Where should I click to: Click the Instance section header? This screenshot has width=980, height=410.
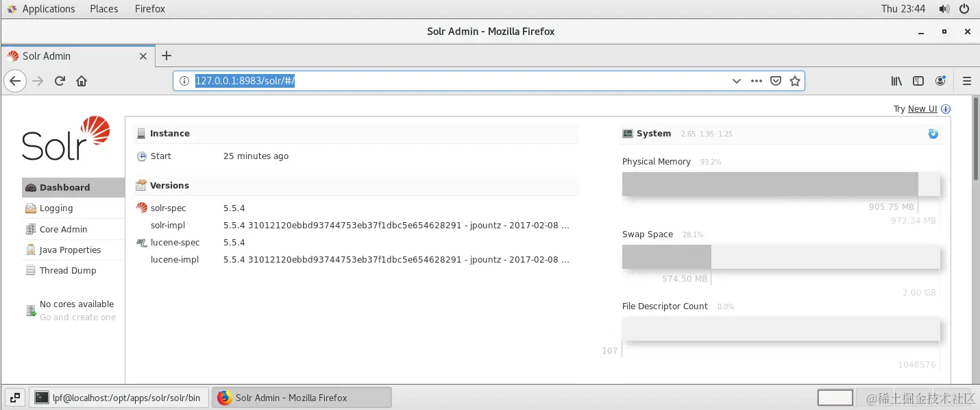click(x=356, y=134)
